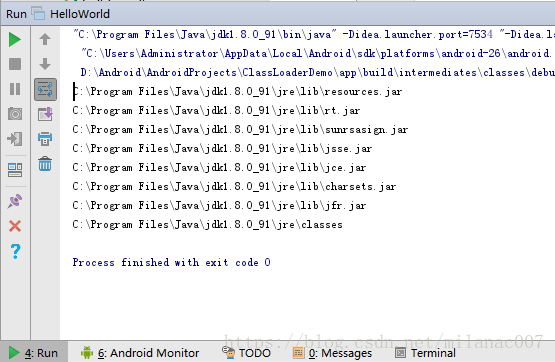Viewport: 555px width, 362px height.
Task: Pause program output
Action: click(x=15, y=89)
